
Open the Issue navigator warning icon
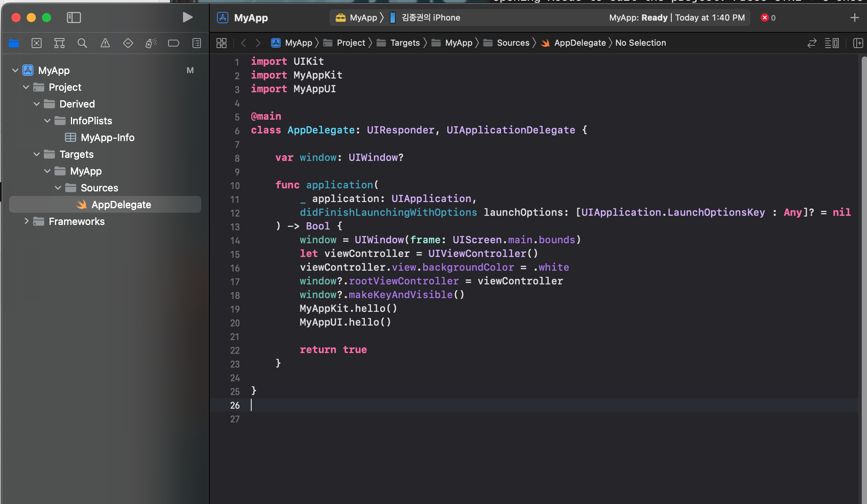pyautogui.click(x=105, y=43)
